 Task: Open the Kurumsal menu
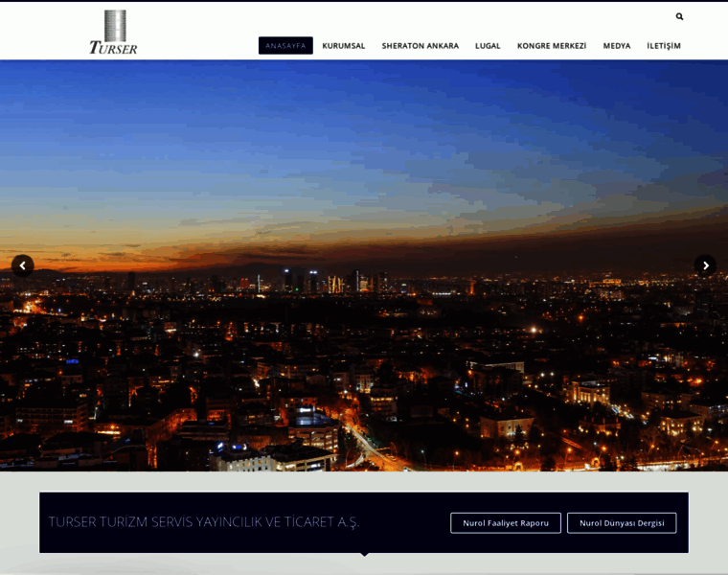point(343,45)
